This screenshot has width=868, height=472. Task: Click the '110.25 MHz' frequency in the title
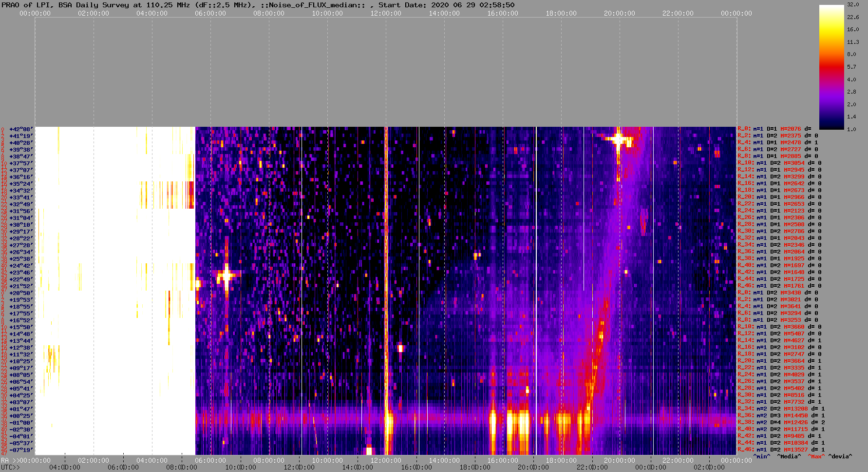point(168,5)
